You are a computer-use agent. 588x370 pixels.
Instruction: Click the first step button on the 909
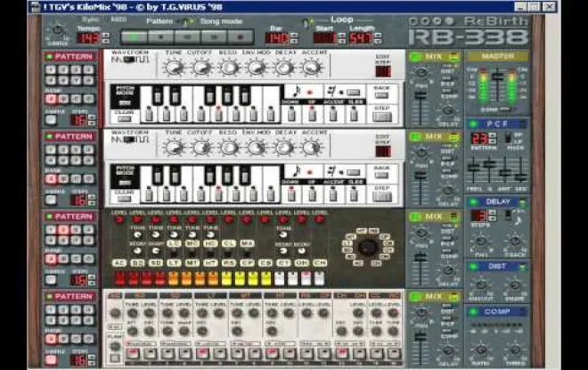tap(132, 353)
